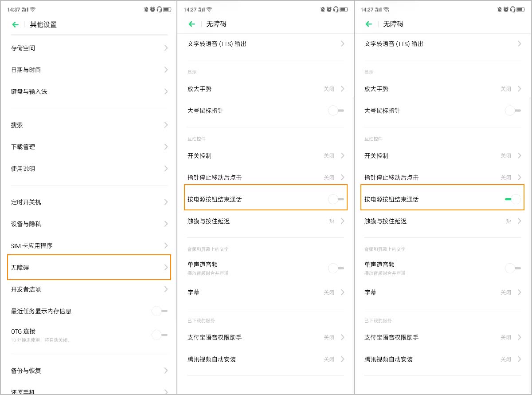Open 使用说明 item

tap(89, 169)
